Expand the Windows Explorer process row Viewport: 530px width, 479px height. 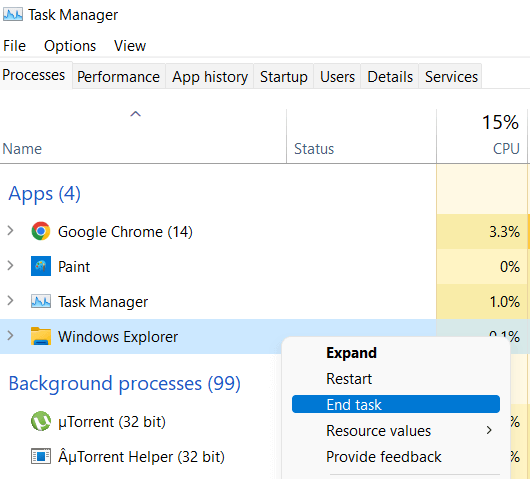(10, 336)
